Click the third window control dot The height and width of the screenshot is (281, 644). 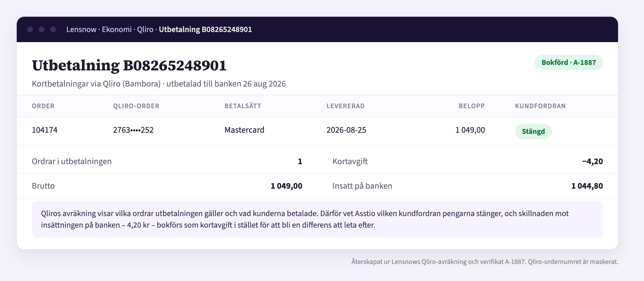coord(53,29)
